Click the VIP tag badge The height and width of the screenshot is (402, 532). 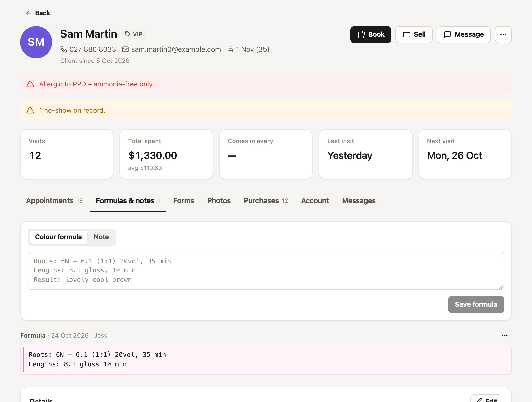coord(134,34)
